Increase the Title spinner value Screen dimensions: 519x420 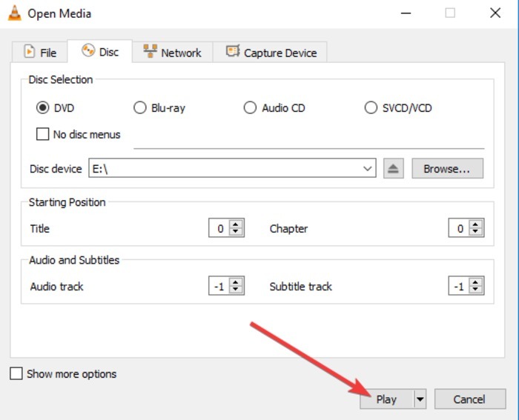(237, 225)
